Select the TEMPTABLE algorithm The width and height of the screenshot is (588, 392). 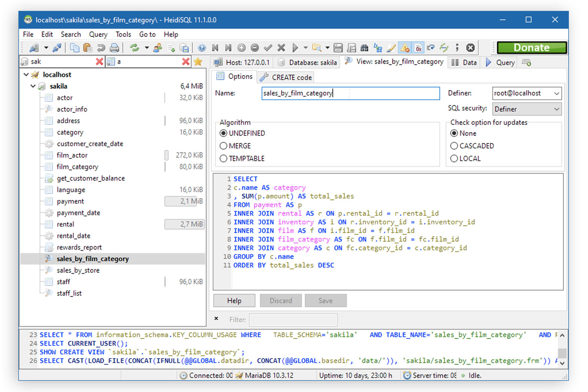click(x=223, y=158)
